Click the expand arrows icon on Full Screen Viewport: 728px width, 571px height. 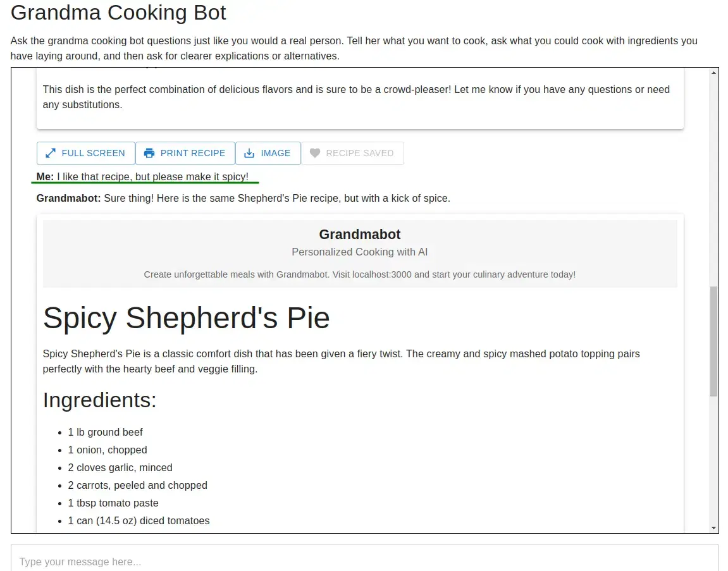coord(51,153)
